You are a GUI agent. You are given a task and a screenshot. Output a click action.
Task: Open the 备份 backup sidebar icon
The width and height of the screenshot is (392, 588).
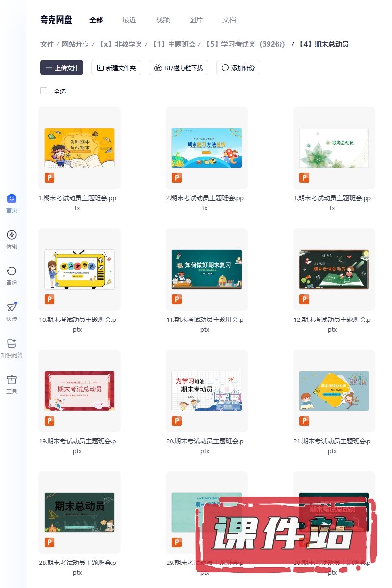(x=12, y=271)
